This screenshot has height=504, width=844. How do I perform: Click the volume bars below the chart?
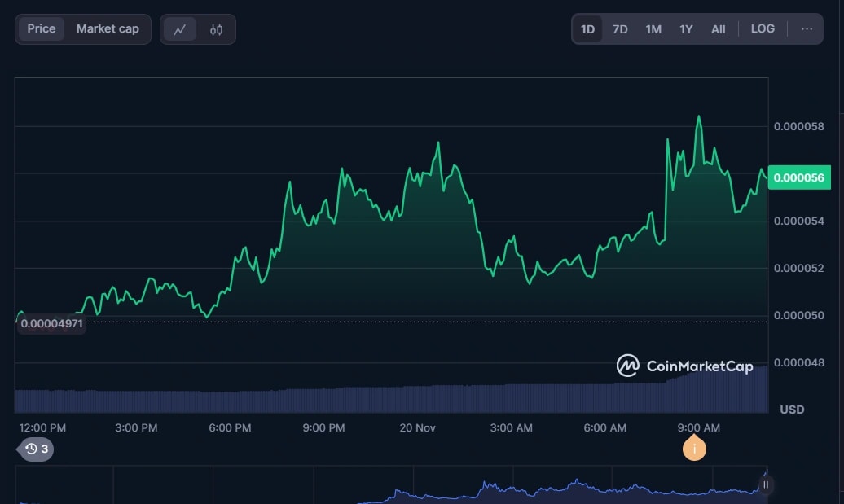[x=391, y=399]
